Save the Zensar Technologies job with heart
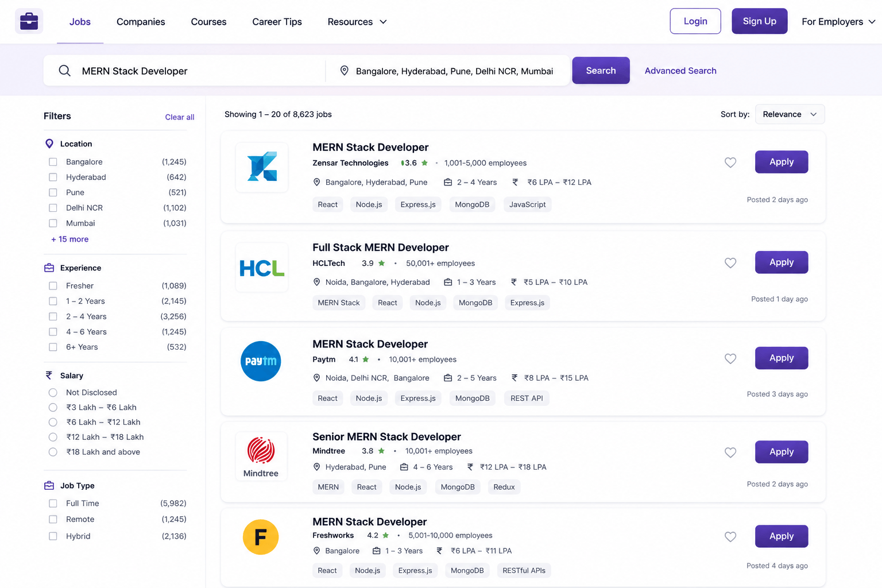 tap(730, 163)
